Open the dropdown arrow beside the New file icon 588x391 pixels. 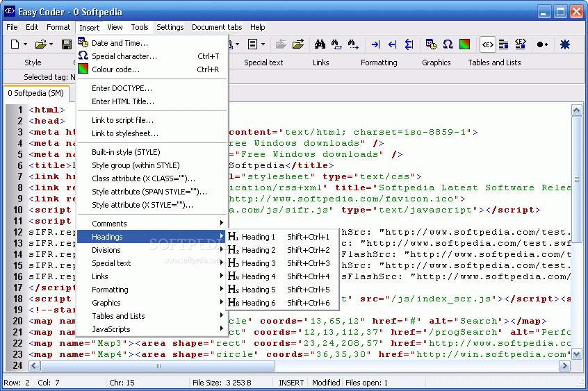pos(25,44)
